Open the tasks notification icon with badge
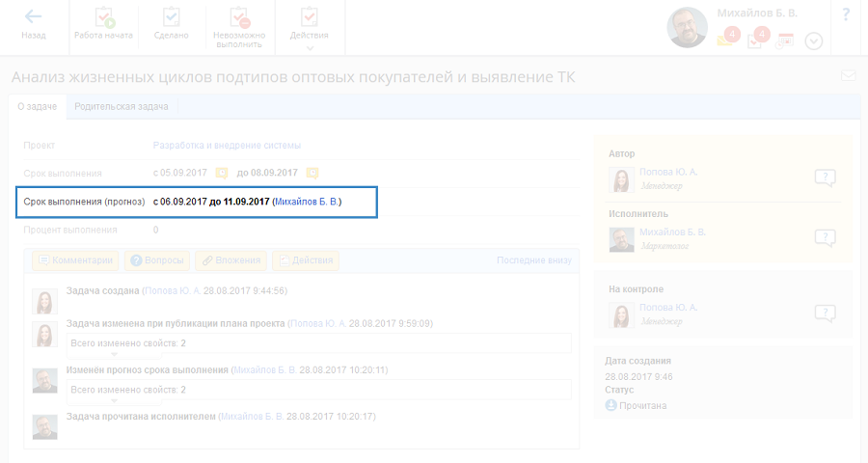 (757, 40)
